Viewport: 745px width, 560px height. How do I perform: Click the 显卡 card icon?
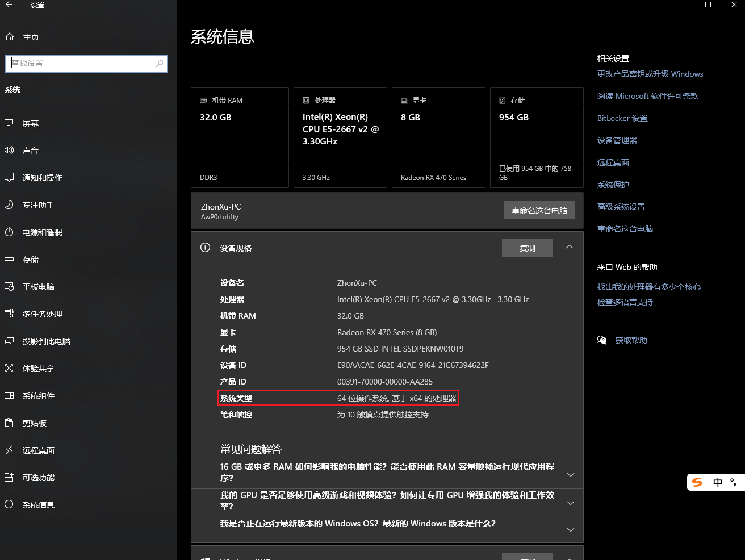(404, 101)
